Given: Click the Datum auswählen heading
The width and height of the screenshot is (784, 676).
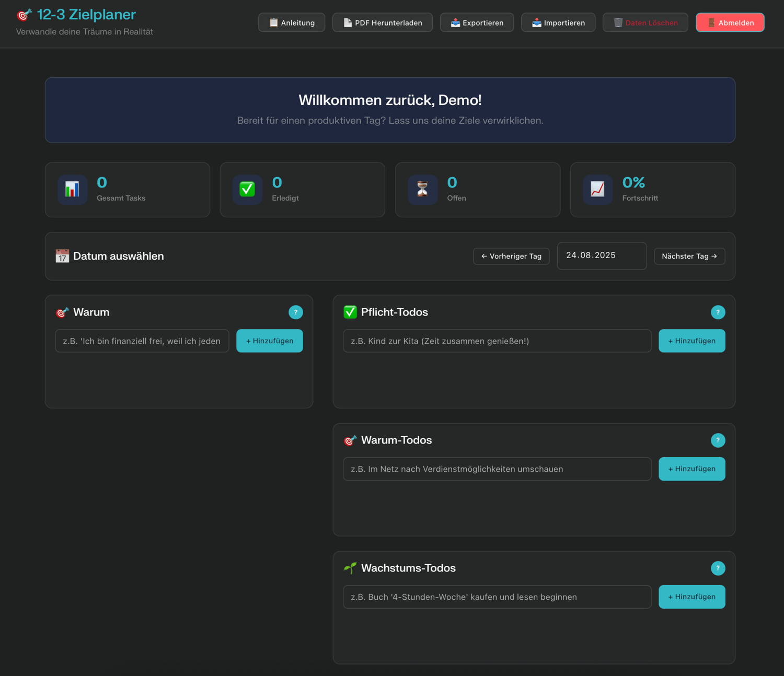Looking at the screenshot, I should [119, 256].
